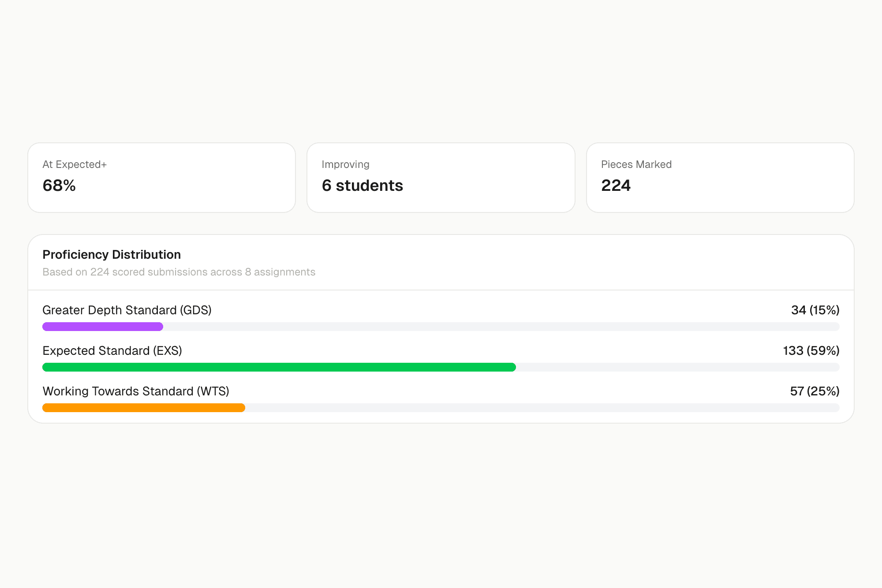Click the At Expected+ card label

(74, 164)
